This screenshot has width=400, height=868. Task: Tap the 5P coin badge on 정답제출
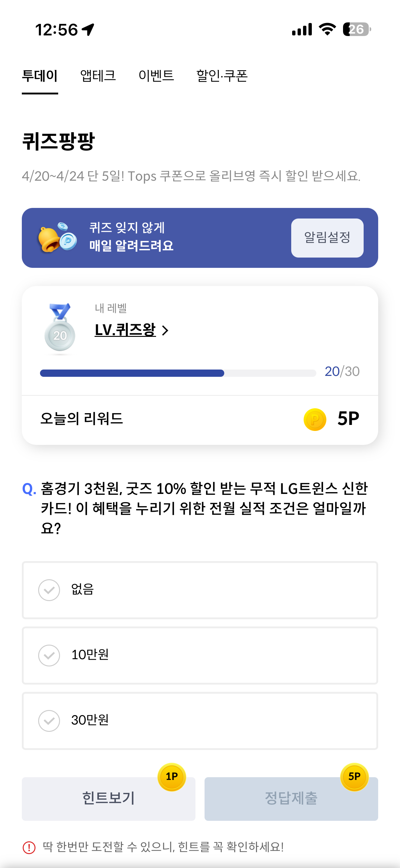tap(354, 777)
